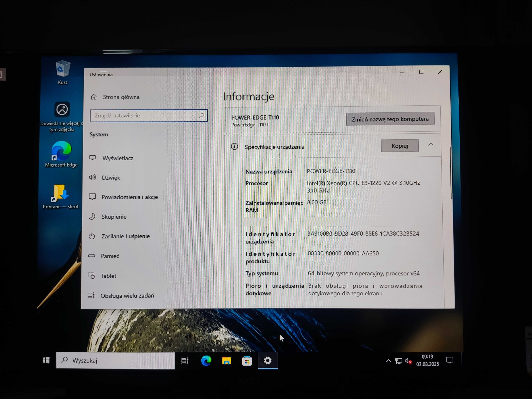Click 'PowerEdge T110 II' model text
The width and height of the screenshot is (532, 399).
(x=250, y=125)
